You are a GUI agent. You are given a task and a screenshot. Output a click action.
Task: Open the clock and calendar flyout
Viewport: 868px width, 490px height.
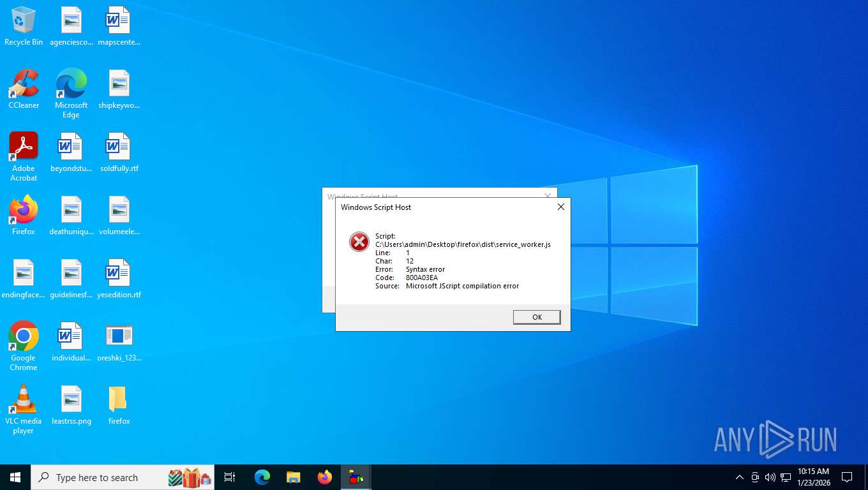(x=814, y=477)
